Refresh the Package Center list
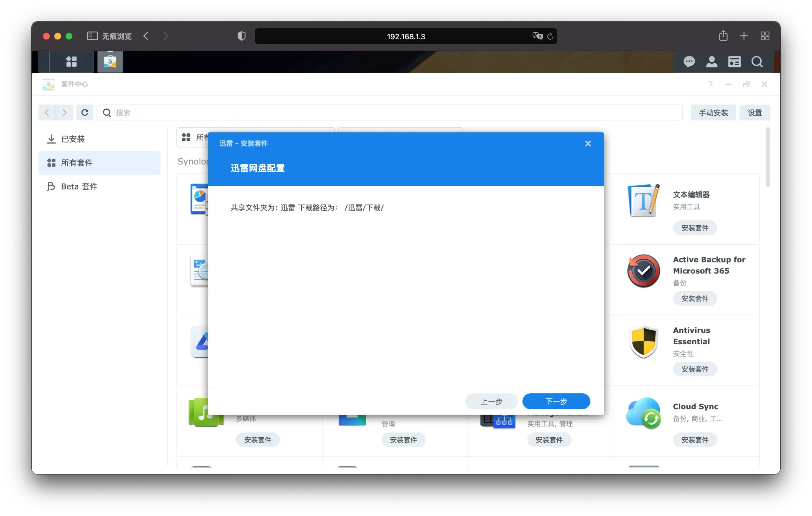The height and width of the screenshot is (516, 812). [x=85, y=113]
